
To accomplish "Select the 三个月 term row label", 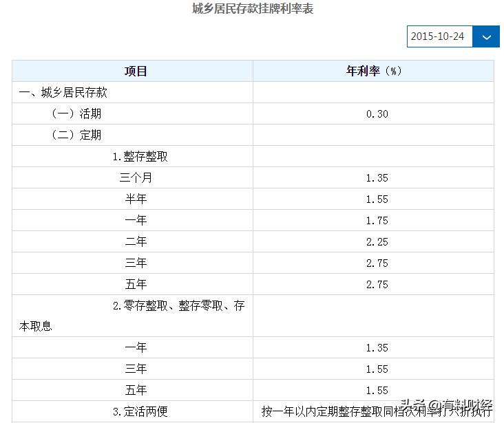I will (x=136, y=177).
